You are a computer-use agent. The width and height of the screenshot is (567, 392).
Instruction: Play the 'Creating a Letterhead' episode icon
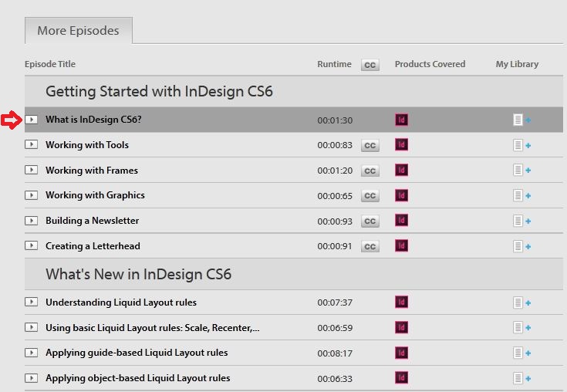[x=31, y=246]
